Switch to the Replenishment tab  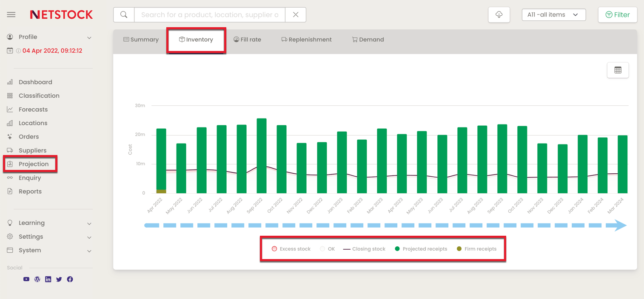coord(306,39)
